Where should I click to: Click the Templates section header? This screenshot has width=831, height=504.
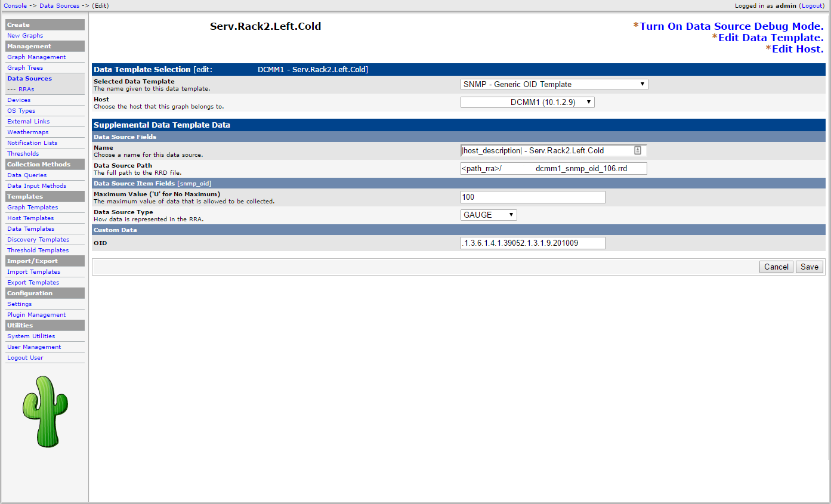click(45, 196)
